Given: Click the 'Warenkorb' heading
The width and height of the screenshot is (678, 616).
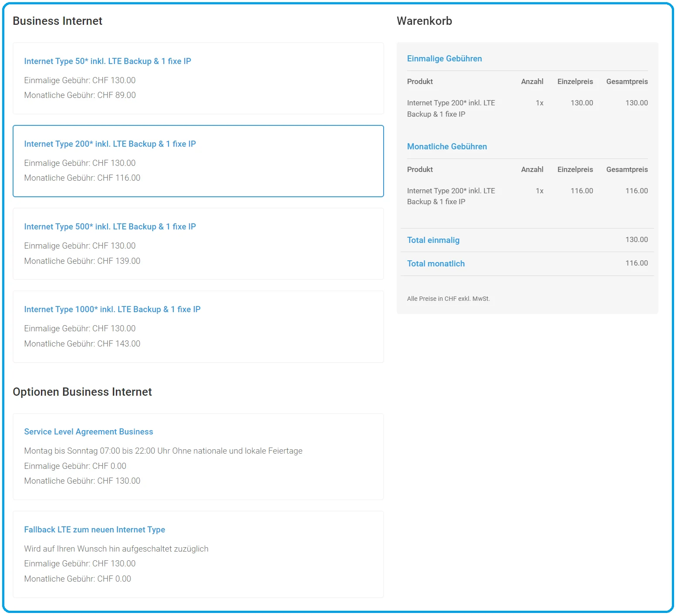Looking at the screenshot, I should point(425,21).
